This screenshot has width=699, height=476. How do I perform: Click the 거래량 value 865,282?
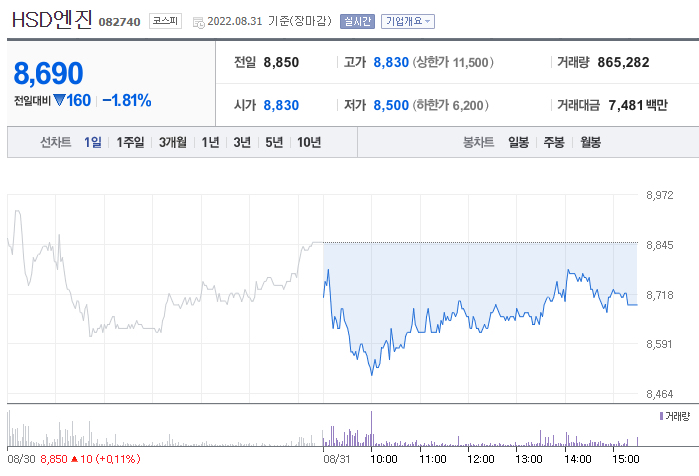[623, 62]
